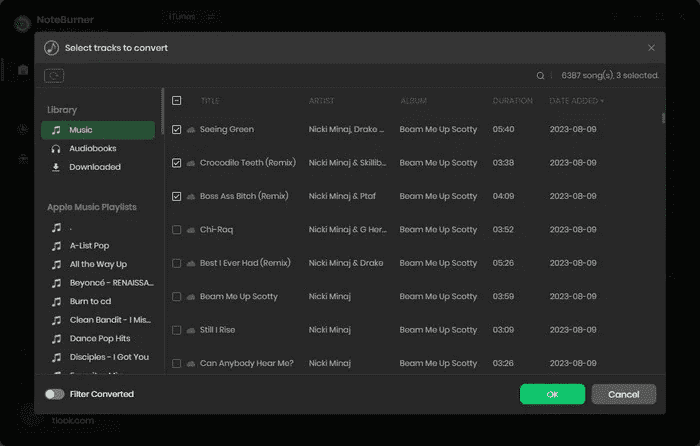This screenshot has width=700, height=446.
Task: Uncheck the Boss Ass Bitch (Remix) checkbox
Action: tap(177, 196)
